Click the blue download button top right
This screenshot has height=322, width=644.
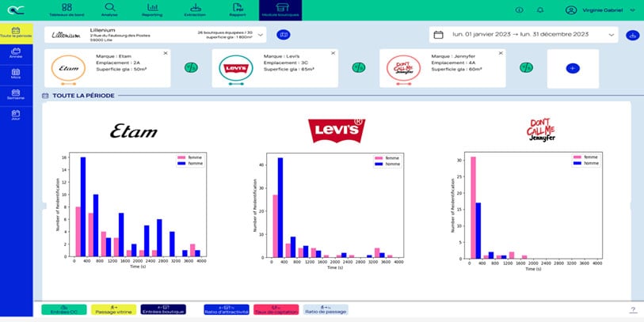pyautogui.click(x=632, y=36)
